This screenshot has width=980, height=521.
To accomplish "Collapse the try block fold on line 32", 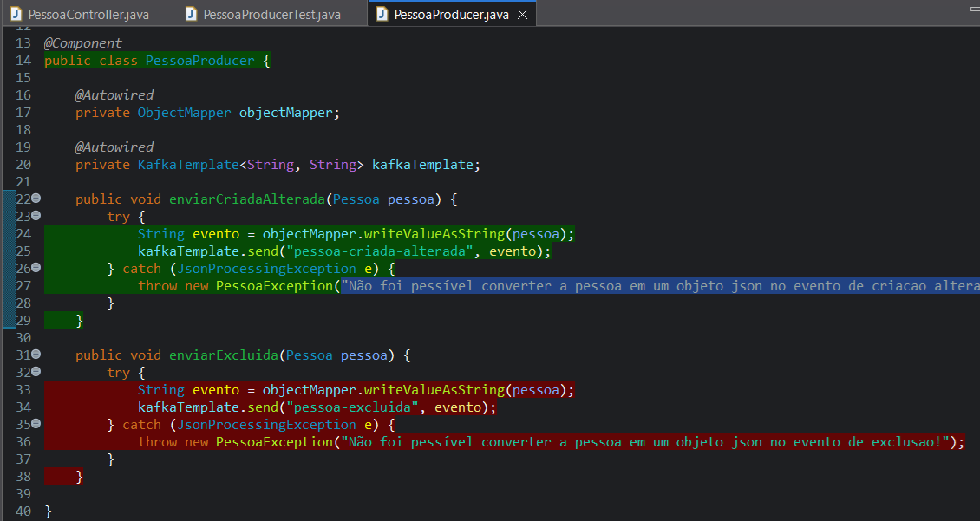I will click(x=36, y=372).
